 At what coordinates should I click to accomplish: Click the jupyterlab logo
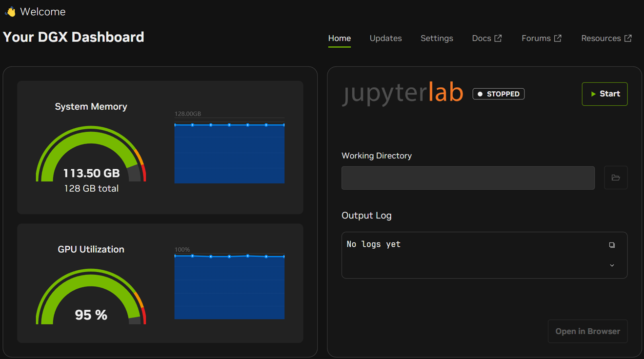[x=402, y=93]
